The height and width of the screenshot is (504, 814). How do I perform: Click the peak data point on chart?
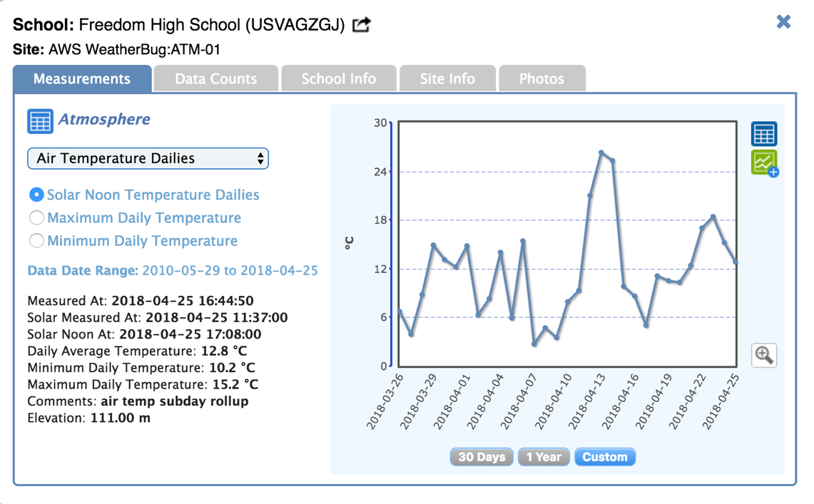click(601, 153)
